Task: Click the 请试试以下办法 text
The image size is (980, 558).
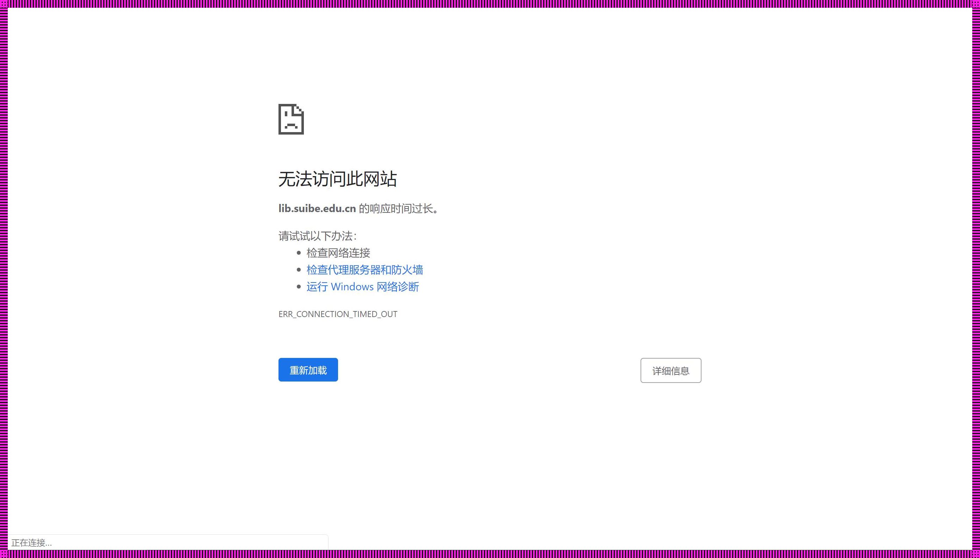Action: point(318,236)
